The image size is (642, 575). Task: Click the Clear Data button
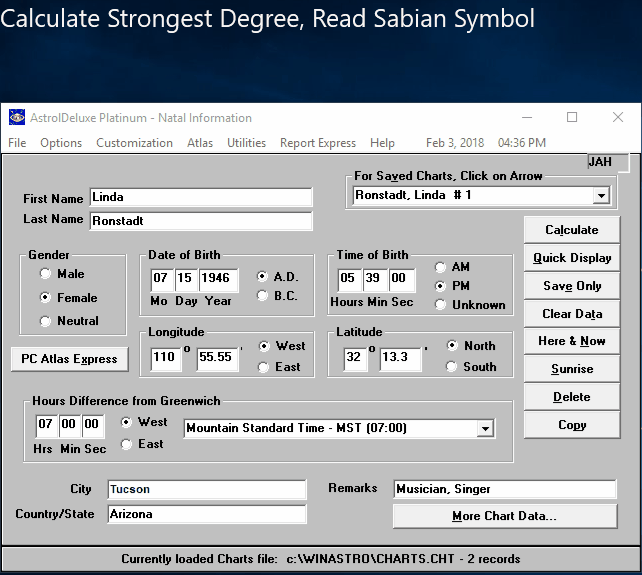coord(572,313)
